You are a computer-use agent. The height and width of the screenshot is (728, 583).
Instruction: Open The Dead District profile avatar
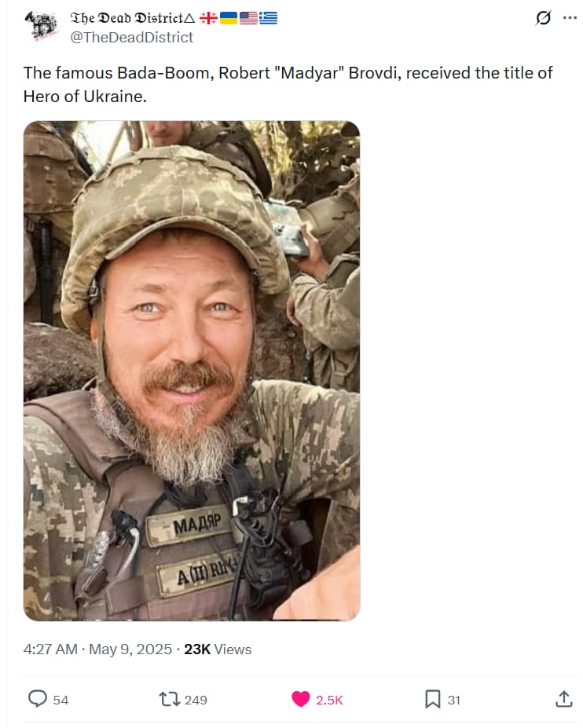41,26
